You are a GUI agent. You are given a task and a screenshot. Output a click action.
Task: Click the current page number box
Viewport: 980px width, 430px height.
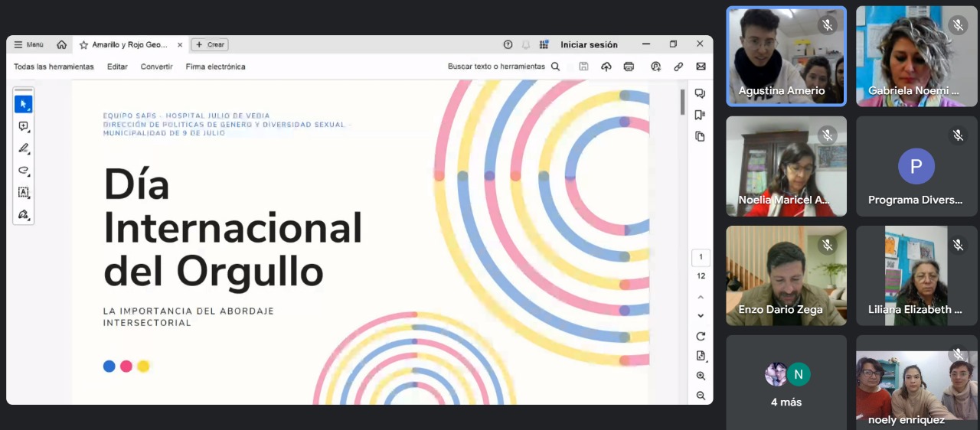(701, 257)
